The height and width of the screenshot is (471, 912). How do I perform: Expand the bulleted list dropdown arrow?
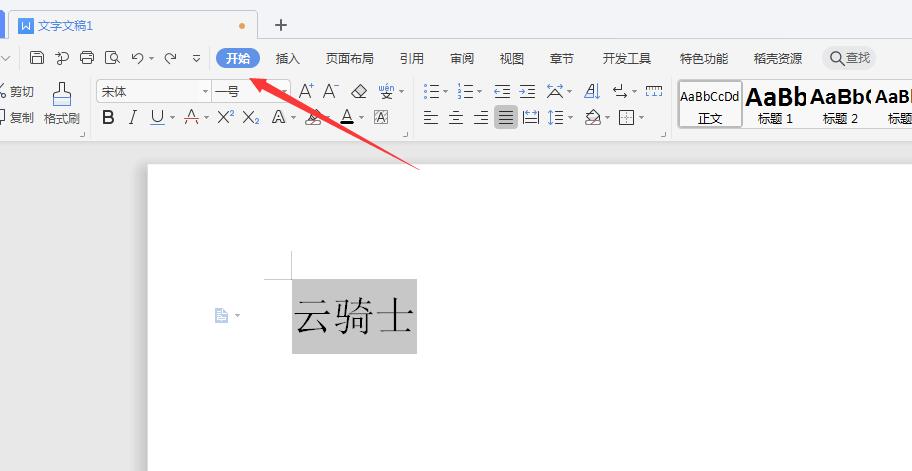click(x=446, y=92)
